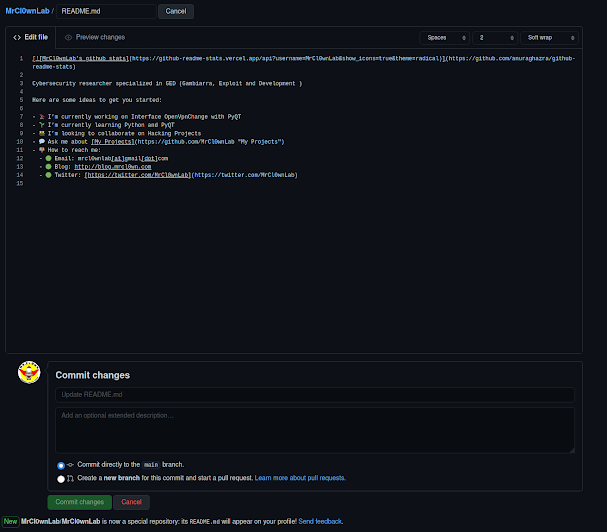Click the green circle emoji on the Blog line
607x532 pixels.
tap(48, 166)
